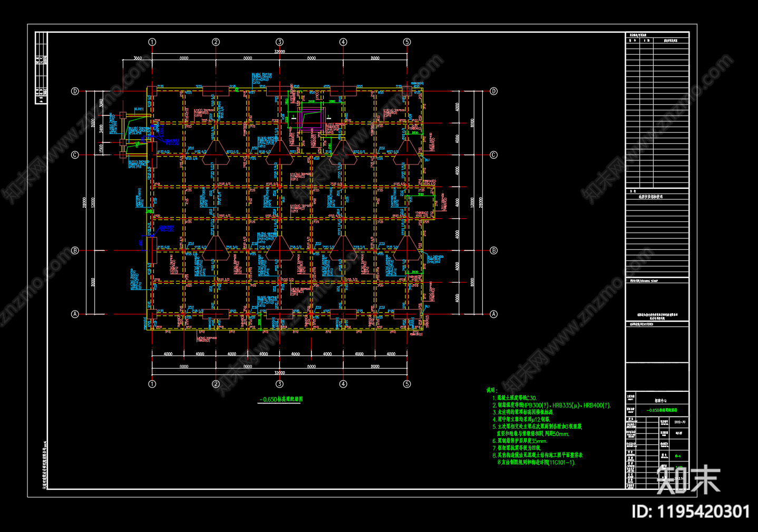Select note 6 specifying 35mm cover thickness

pyautogui.click(x=519, y=441)
